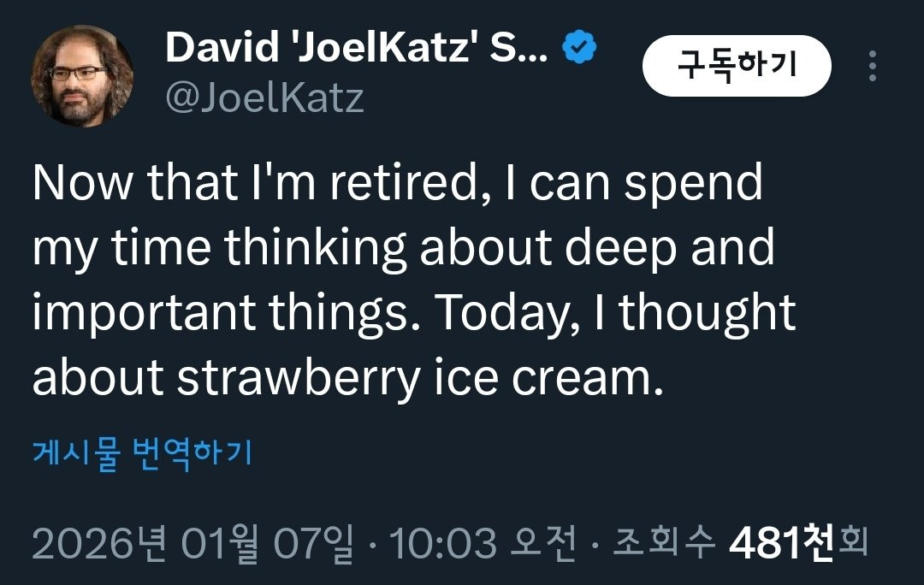Click the 게시물 번역하기 translate link
Viewport: 924px width, 585px height.
click(142, 451)
